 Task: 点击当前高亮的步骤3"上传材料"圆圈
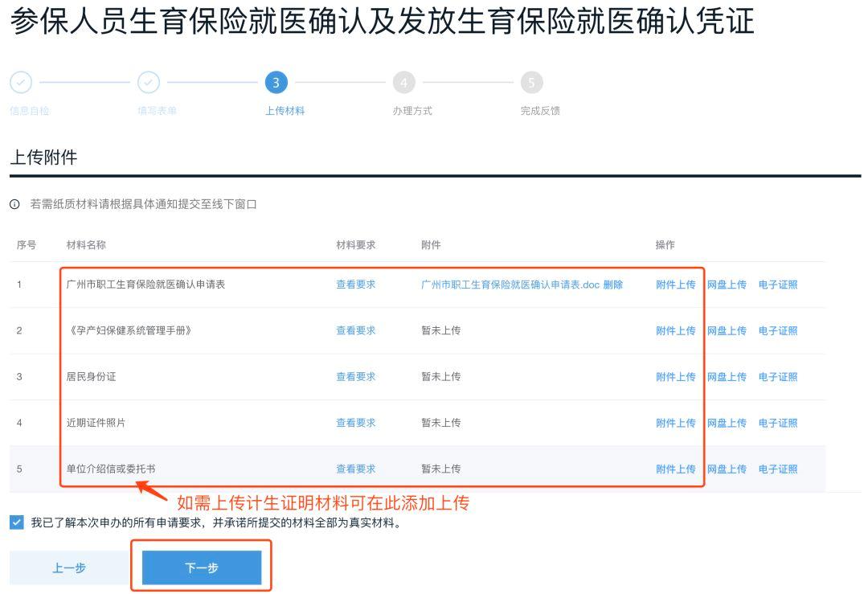click(276, 83)
